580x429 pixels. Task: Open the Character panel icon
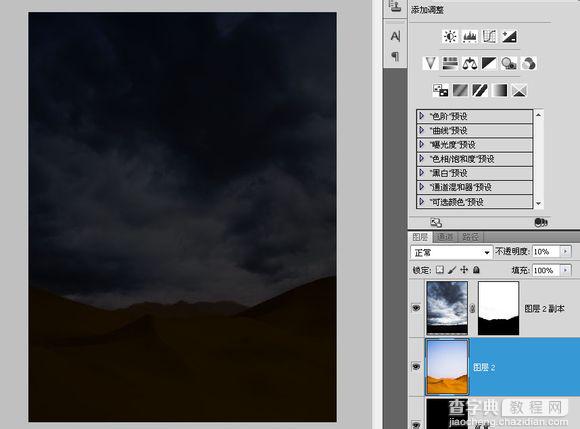click(x=395, y=36)
